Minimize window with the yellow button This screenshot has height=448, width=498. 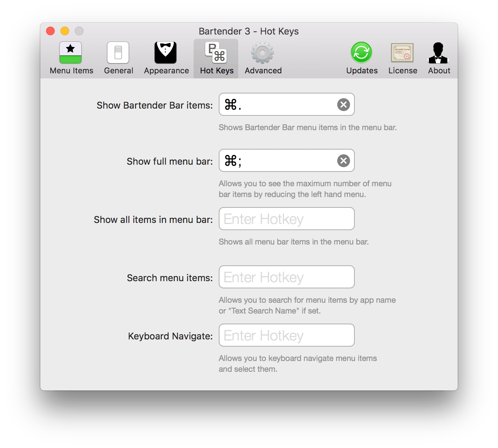pos(65,31)
